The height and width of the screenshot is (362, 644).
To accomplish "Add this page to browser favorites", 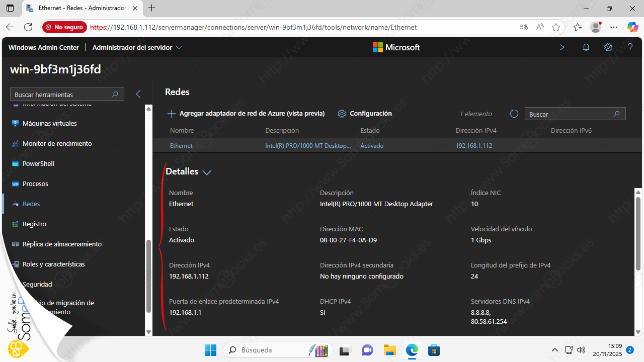I will click(556, 27).
